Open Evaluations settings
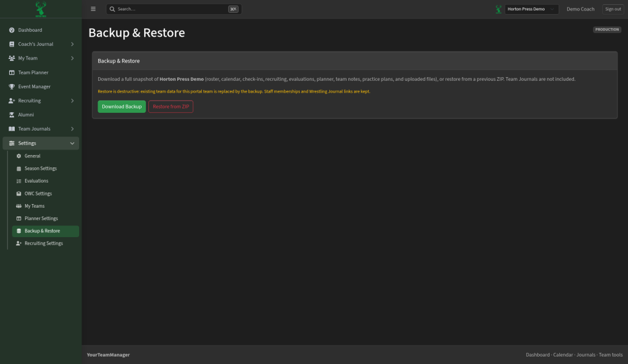Image resolution: width=628 pixels, height=364 pixels. pos(45,181)
